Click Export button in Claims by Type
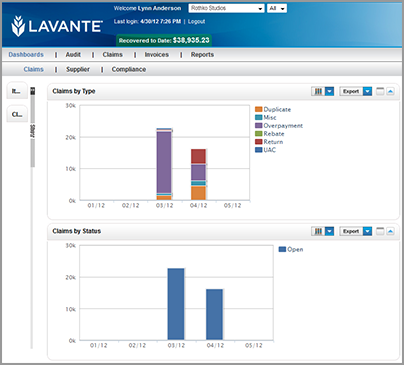 [x=351, y=91]
